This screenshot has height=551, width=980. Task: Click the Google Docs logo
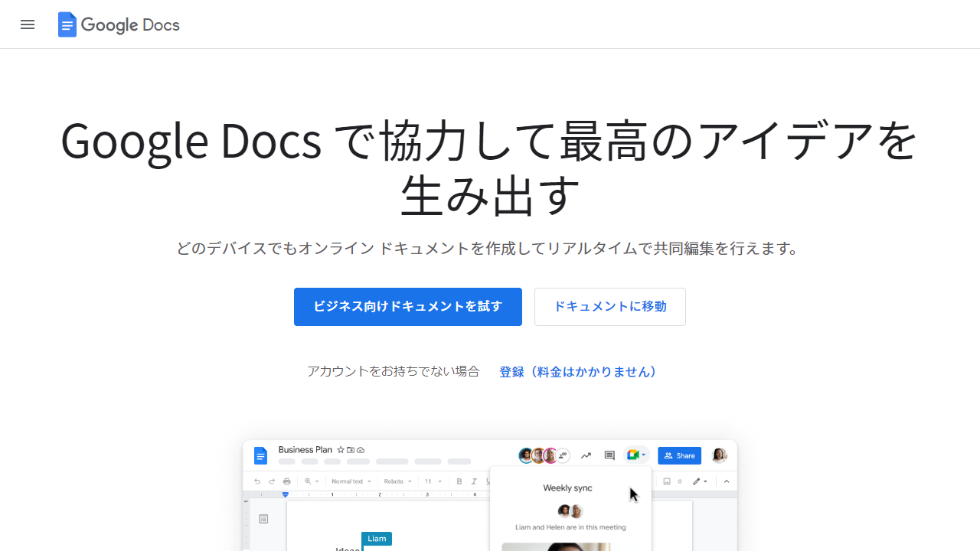[x=119, y=24]
